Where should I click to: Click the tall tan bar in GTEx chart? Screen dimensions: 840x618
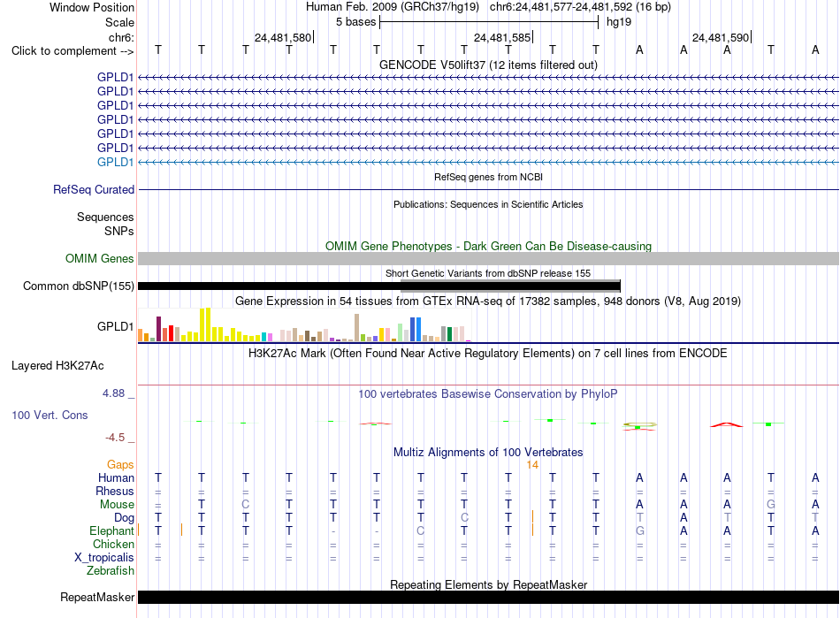pos(357,328)
